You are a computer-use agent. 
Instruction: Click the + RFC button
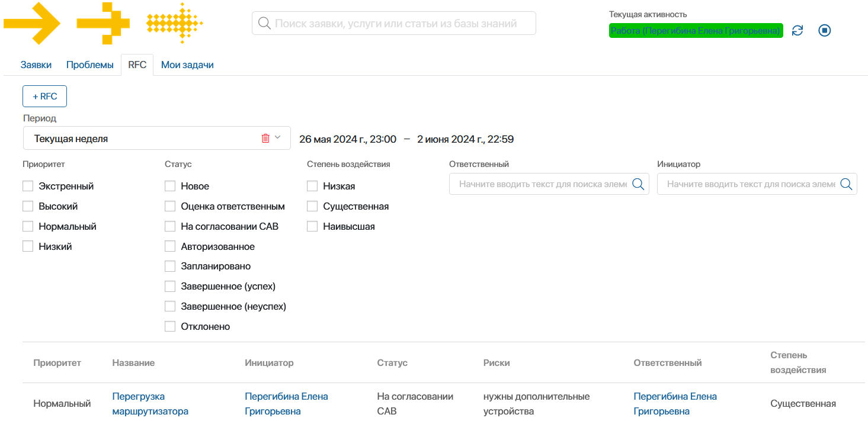(x=44, y=97)
